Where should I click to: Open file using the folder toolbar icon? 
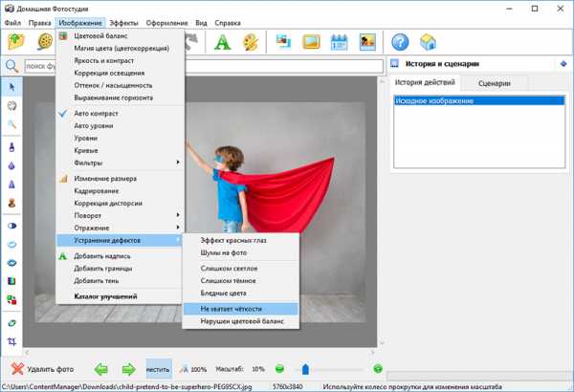point(16,42)
